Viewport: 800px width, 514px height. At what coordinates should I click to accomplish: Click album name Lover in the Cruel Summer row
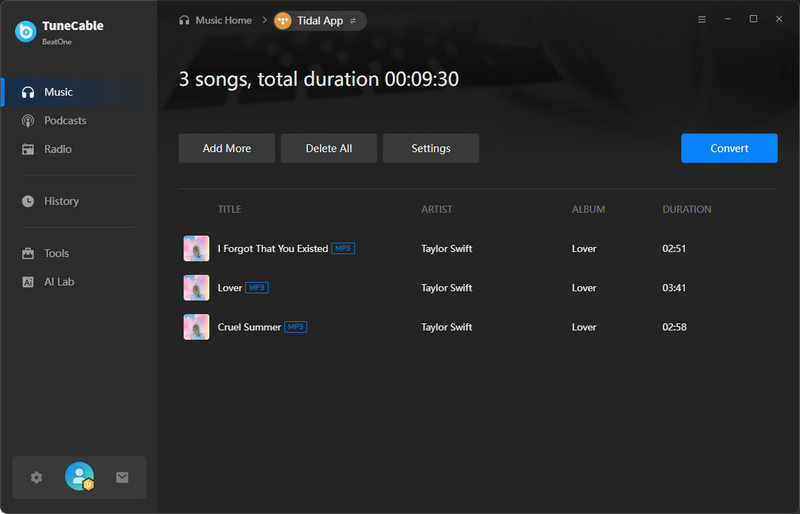(584, 327)
